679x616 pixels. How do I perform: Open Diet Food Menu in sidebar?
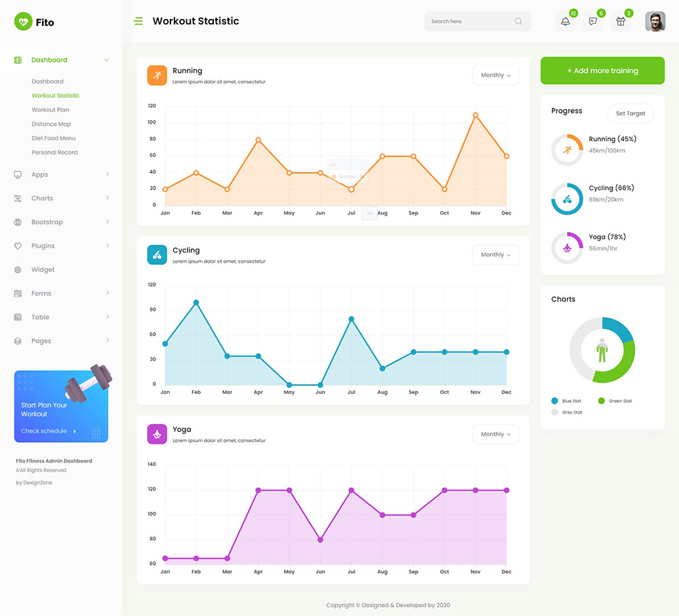(x=54, y=139)
